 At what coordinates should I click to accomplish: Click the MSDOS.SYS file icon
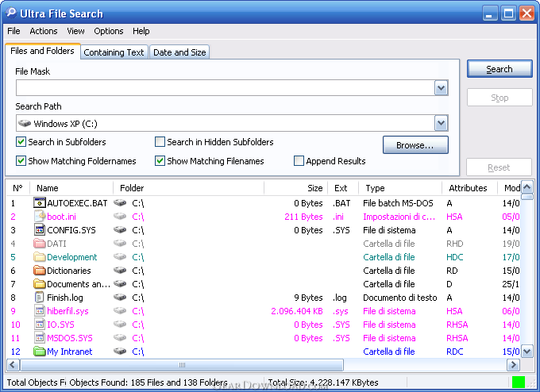pyautogui.click(x=39, y=337)
